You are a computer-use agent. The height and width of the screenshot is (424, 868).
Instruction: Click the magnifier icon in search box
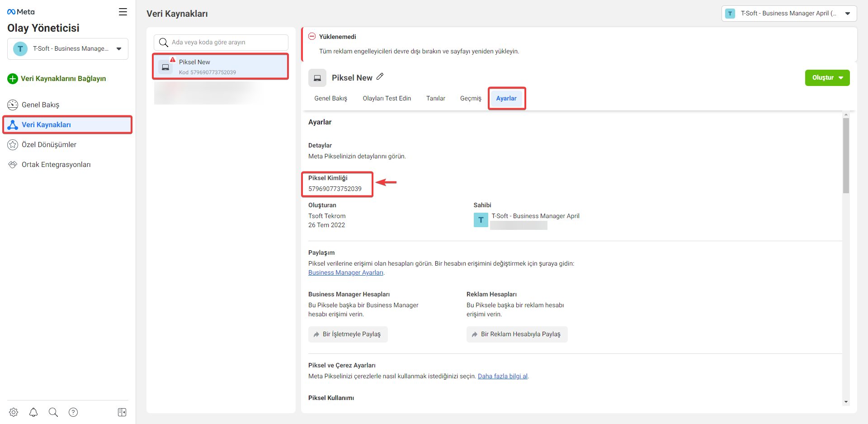click(x=164, y=43)
